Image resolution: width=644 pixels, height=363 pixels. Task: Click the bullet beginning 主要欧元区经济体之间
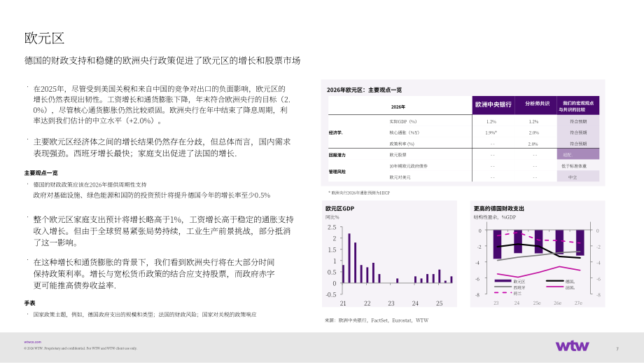(162, 148)
